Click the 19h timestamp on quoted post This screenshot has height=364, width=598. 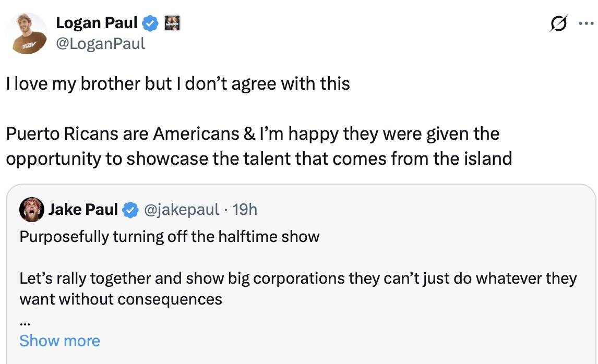coord(245,210)
